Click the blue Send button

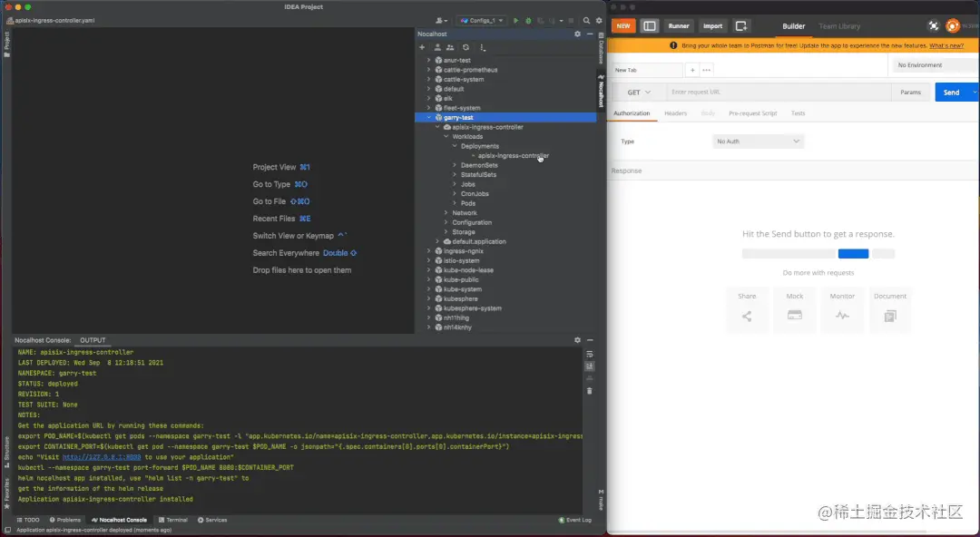[951, 92]
